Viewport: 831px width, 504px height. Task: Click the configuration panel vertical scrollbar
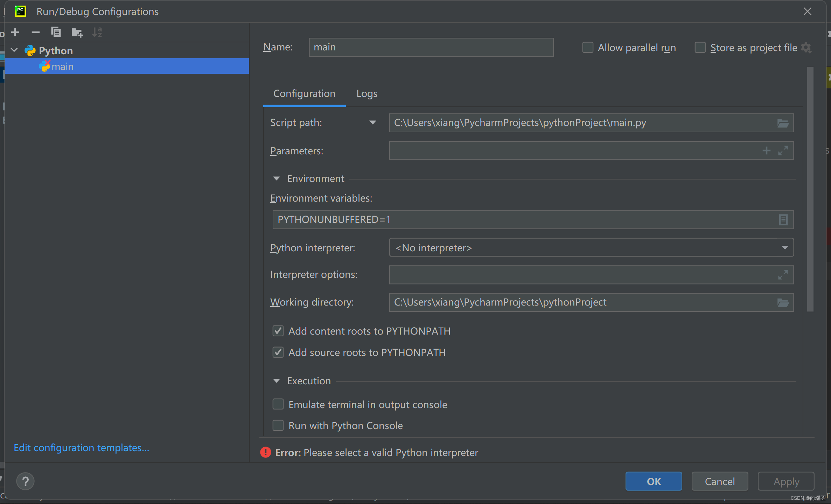pos(810,189)
